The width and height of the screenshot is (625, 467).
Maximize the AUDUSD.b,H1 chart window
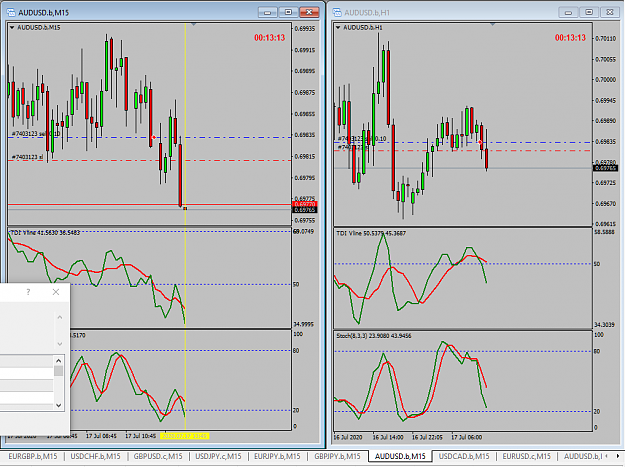pos(589,12)
